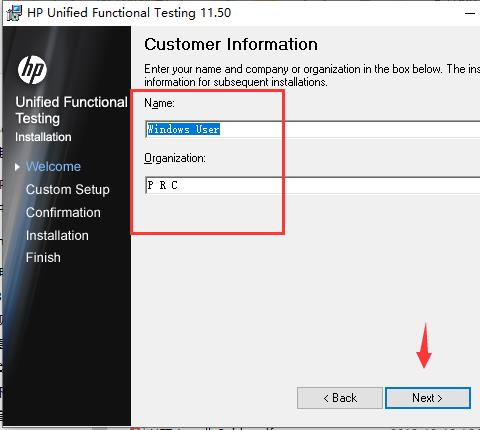Click the installer icon in the title bar
The height and width of the screenshot is (430, 480).
click(x=14, y=13)
